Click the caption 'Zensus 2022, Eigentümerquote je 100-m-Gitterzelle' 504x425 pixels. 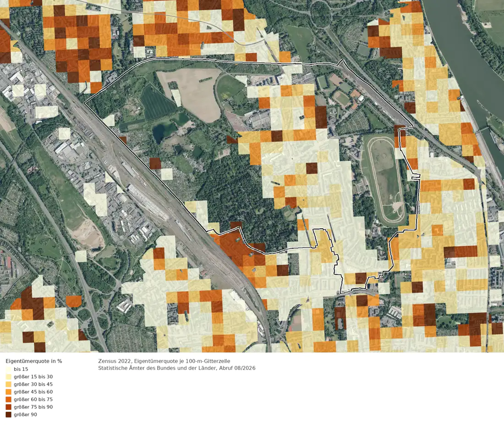point(164,361)
